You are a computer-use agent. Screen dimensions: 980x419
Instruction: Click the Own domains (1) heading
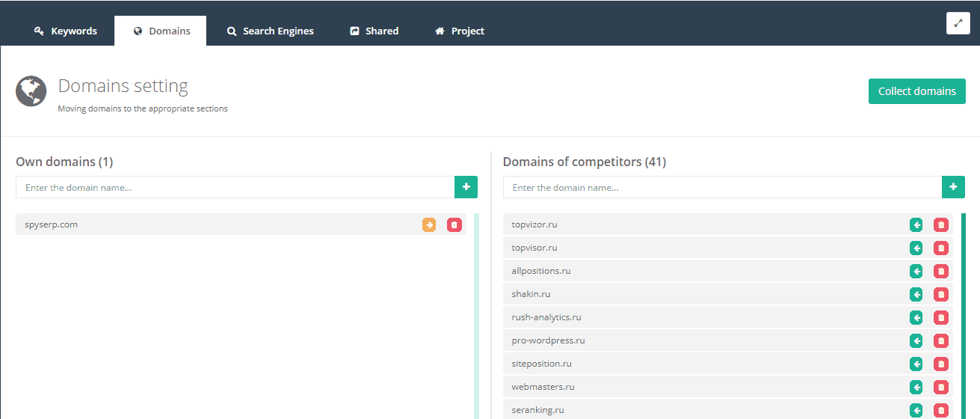pos(64,162)
